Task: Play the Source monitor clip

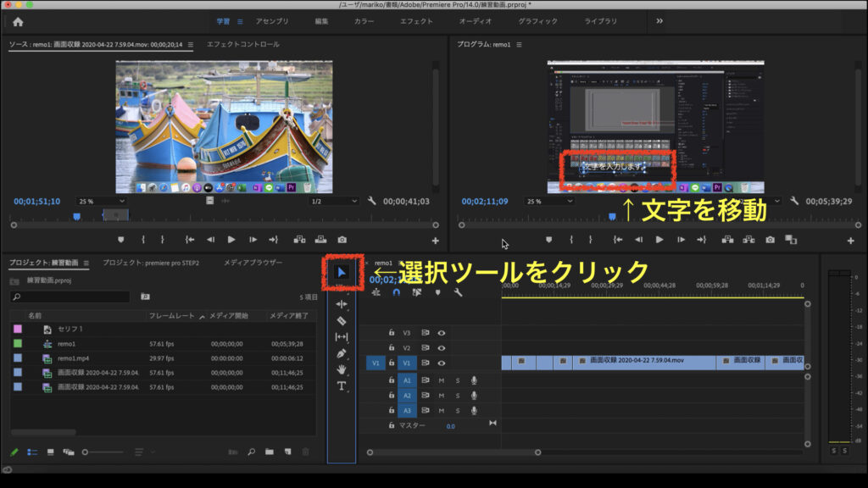Action: click(x=231, y=240)
